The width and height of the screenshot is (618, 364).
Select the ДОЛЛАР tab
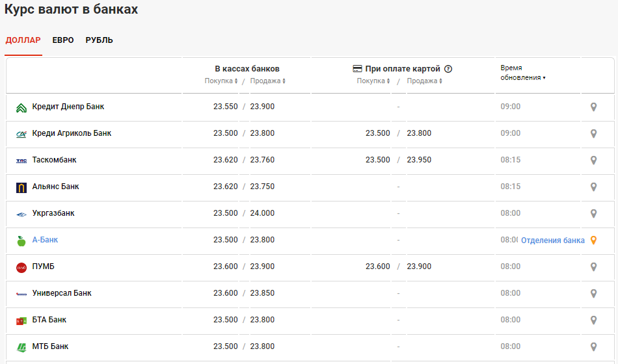coord(23,40)
